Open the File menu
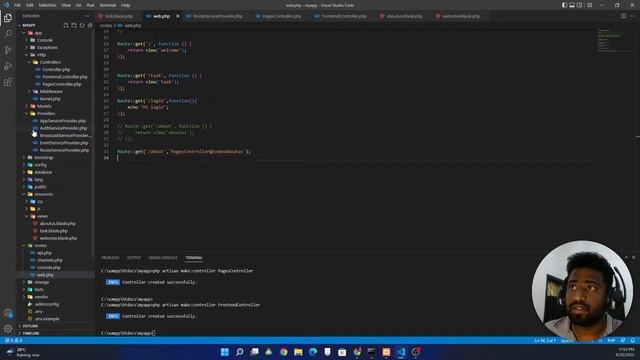 tap(18, 5)
